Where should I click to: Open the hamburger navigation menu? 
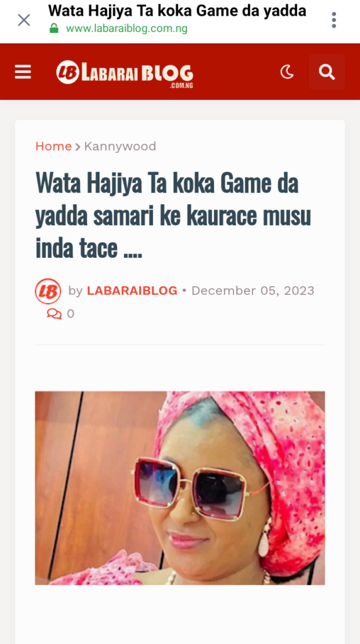23,72
